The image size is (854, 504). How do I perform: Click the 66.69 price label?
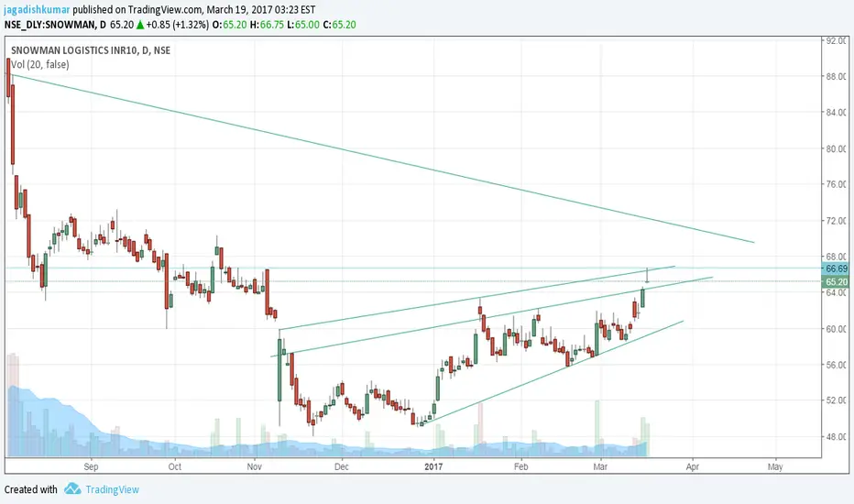(836, 268)
